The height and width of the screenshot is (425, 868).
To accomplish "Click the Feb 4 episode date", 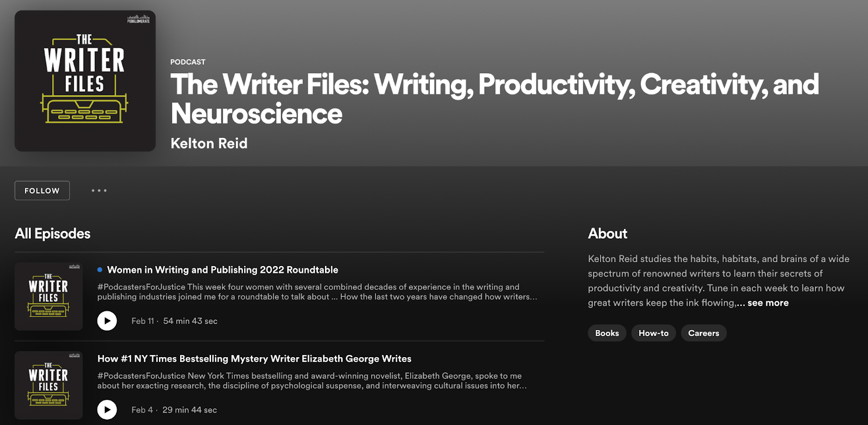I will [142, 410].
